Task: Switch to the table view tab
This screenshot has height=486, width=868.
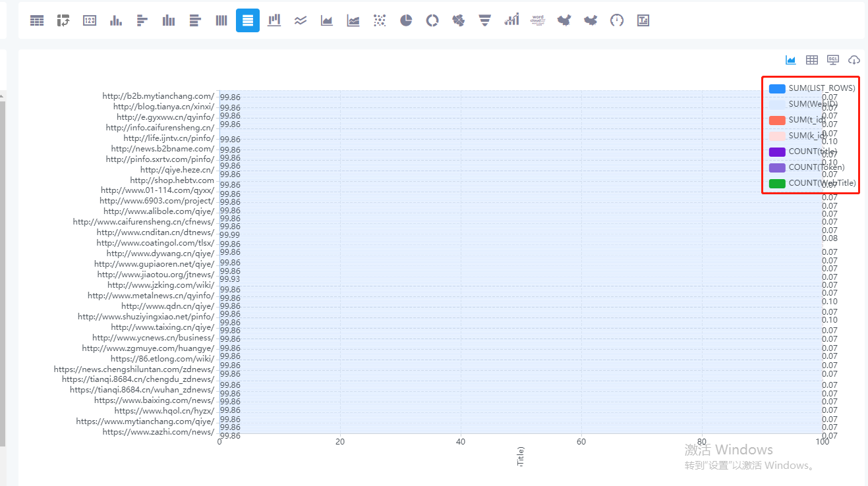Action: [811, 59]
